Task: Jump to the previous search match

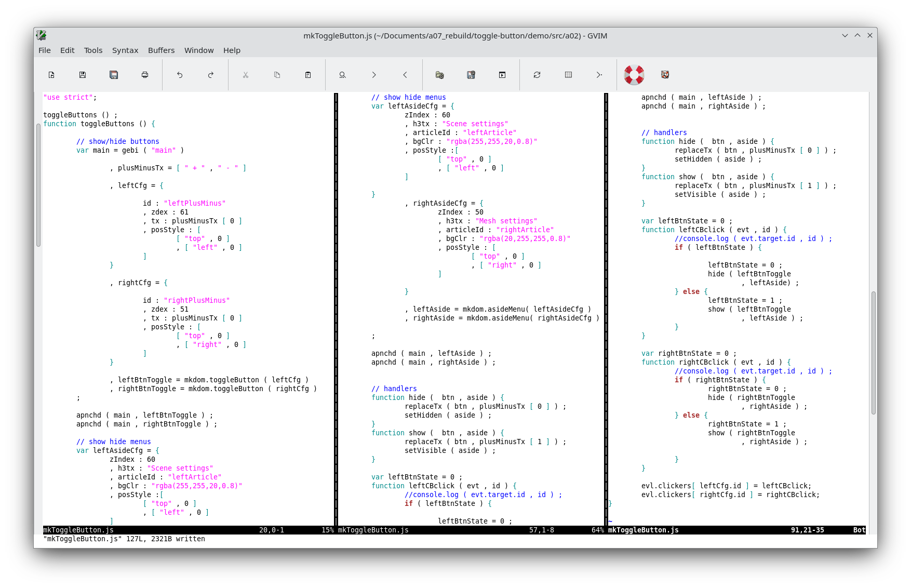Action: [405, 75]
